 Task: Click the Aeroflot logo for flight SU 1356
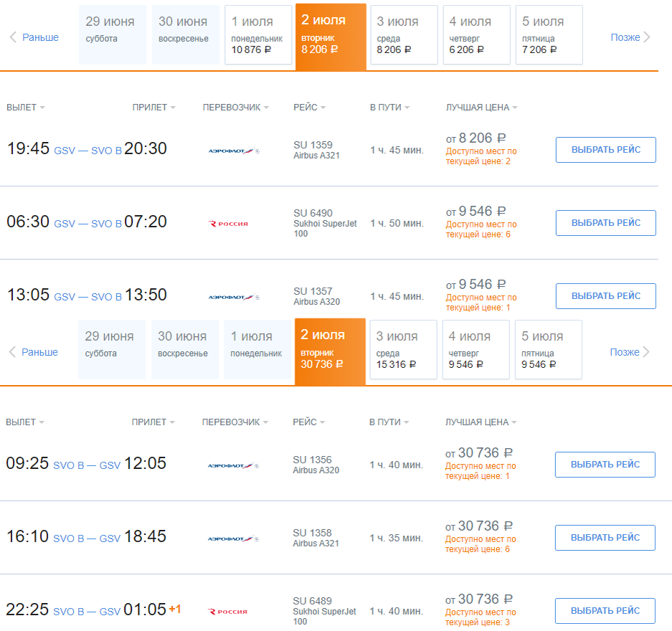click(x=233, y=465)
